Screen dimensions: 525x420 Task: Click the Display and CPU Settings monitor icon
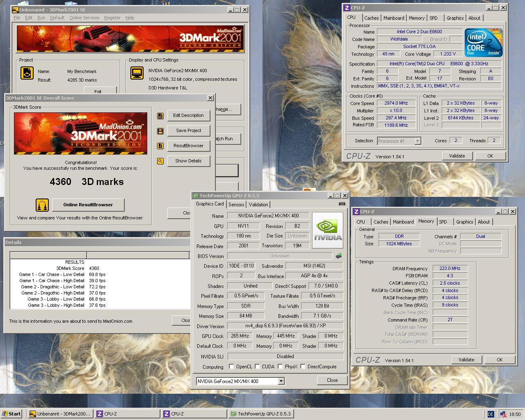point(137,73)
